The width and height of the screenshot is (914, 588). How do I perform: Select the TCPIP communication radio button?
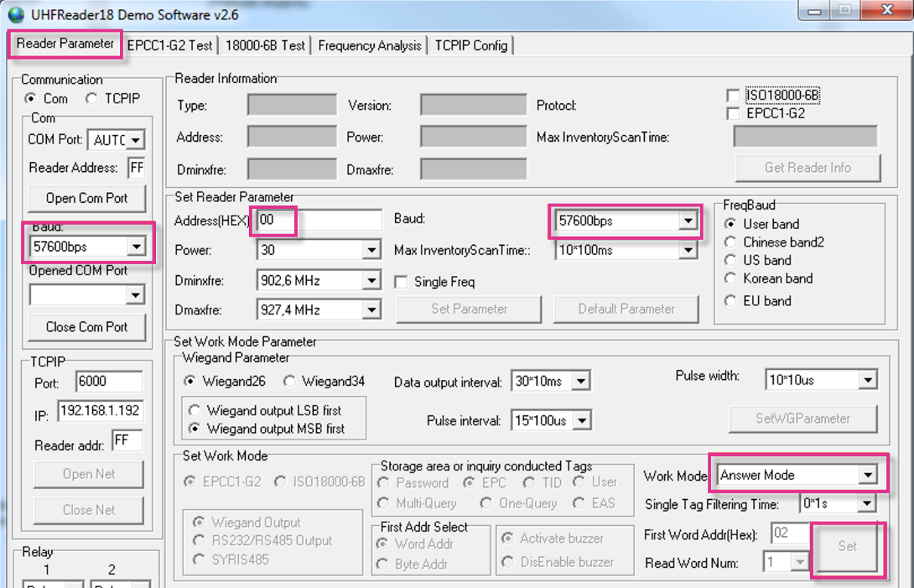(x=91, y=99)
